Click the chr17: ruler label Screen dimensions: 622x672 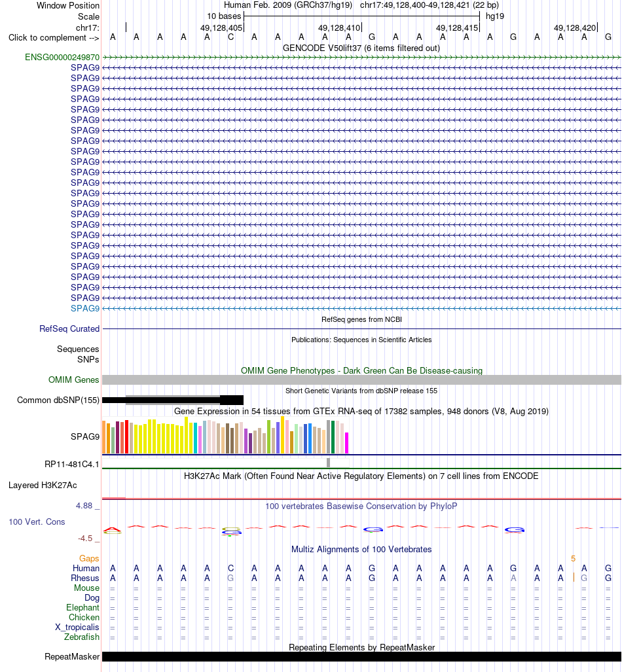pos(88,28)
